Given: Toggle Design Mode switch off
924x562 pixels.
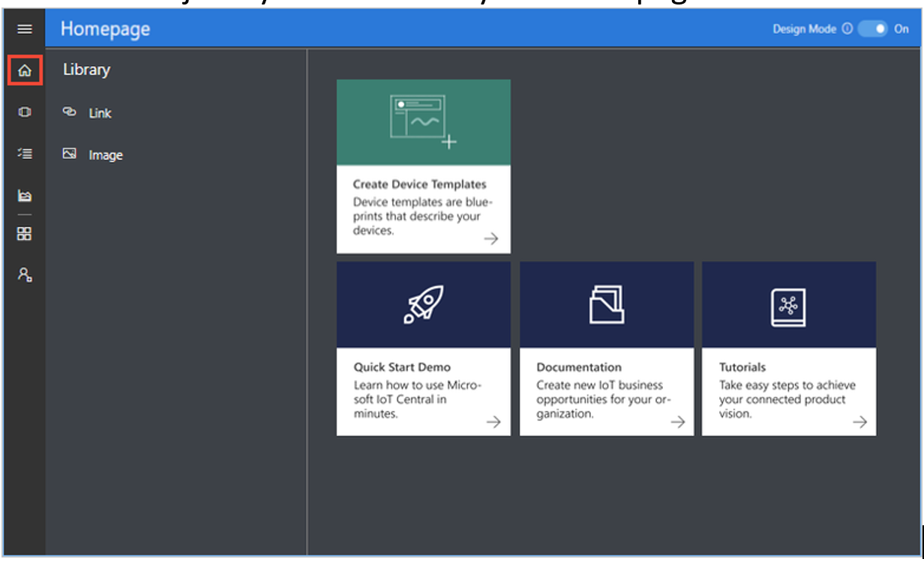Looking at the screenshot, I should (872, 29).
